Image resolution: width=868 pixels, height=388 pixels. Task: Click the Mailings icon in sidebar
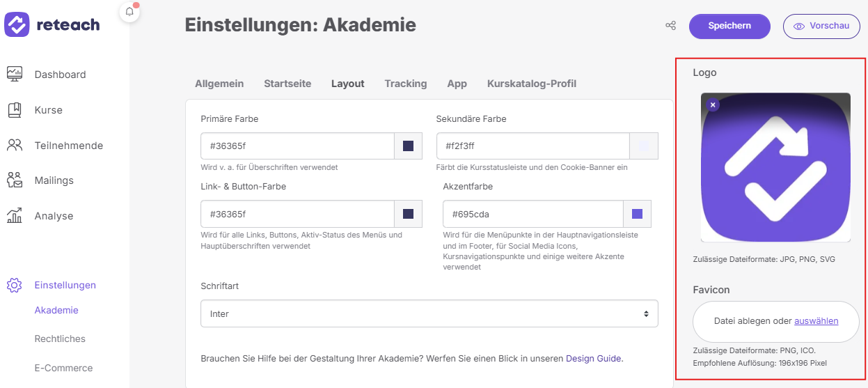point(15,180)
